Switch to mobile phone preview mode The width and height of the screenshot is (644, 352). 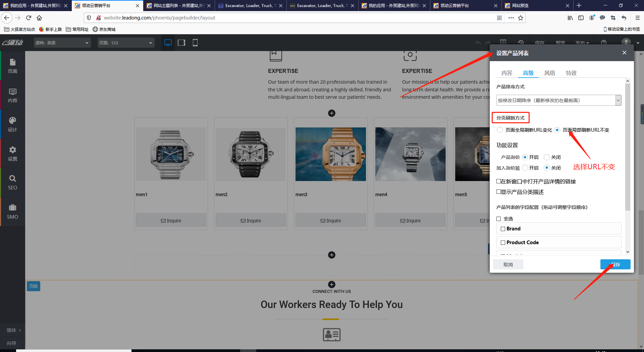[195, 43]
